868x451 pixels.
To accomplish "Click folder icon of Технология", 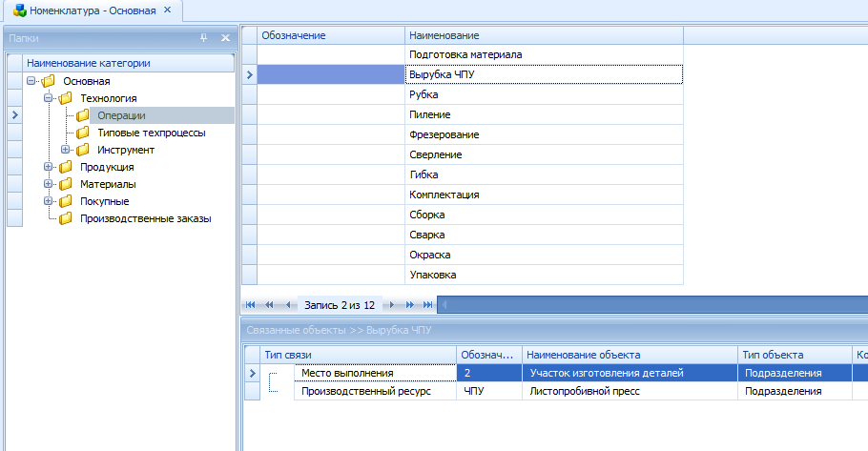I will click(x=65, y=98).
